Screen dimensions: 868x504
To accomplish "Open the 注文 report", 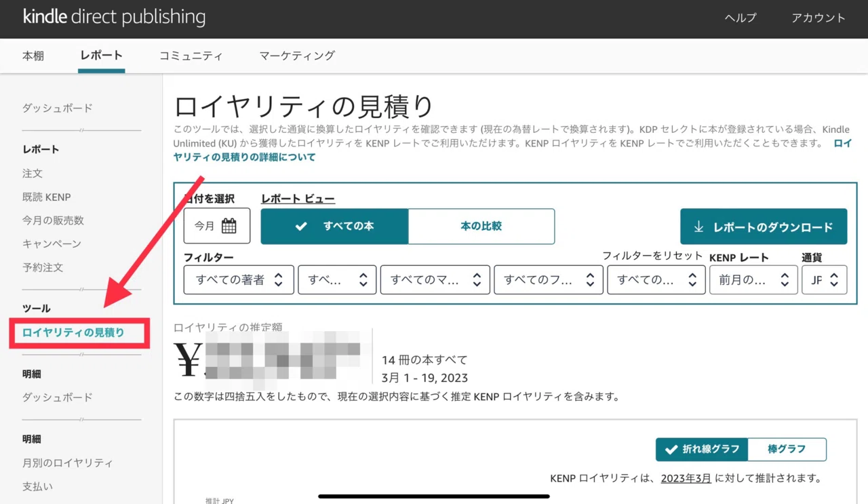I will tap(33, 174).
